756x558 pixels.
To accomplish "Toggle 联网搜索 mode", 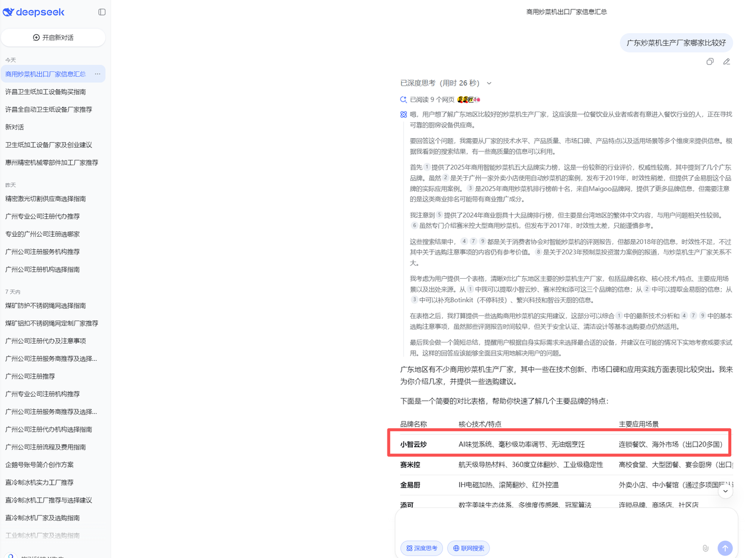I will coord(468,548).
